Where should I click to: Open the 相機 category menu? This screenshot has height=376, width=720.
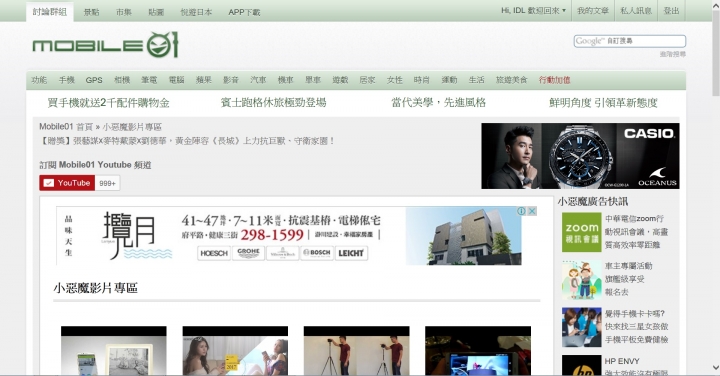122,80
